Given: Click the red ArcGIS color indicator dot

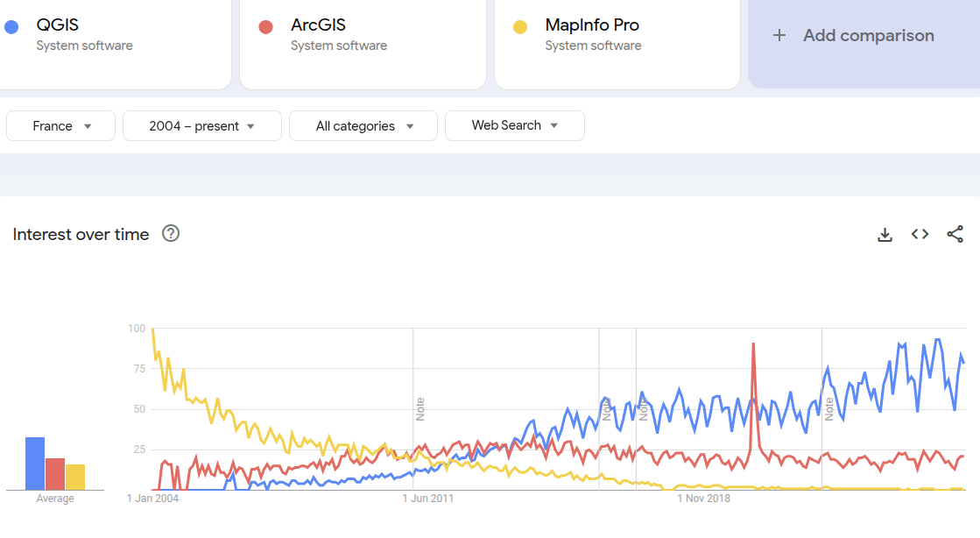Looking at the screenshot, I should [265, 25].
